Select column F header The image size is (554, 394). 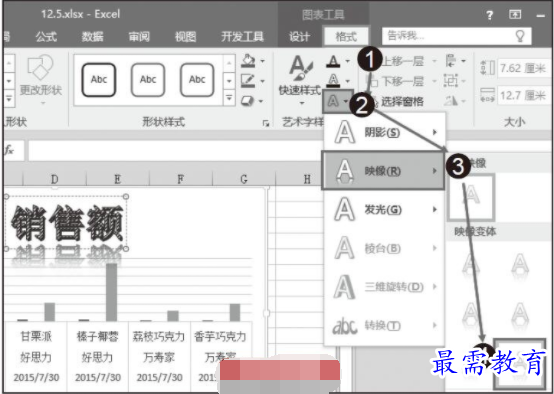(181, 179)
